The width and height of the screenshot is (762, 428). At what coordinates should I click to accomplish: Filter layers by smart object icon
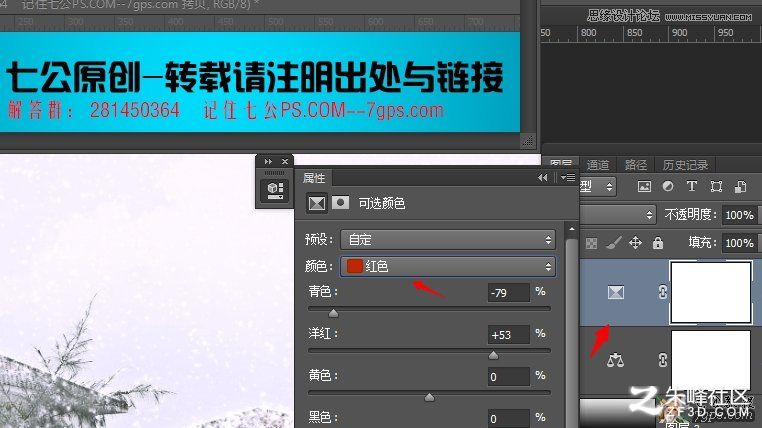coord(740,187)
